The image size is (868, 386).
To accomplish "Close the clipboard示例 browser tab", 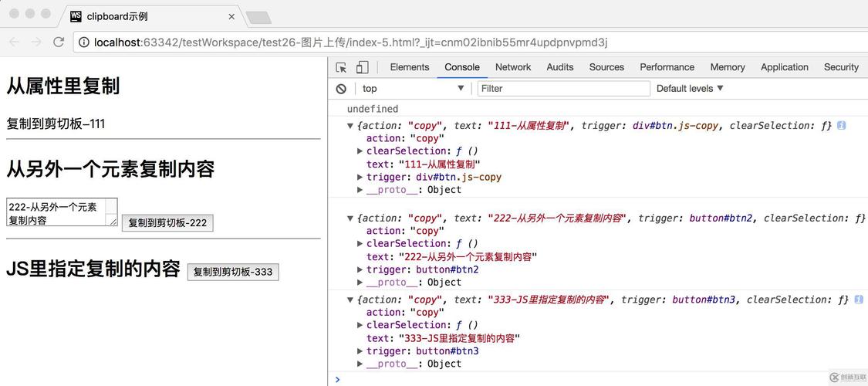I will [231, 16].
